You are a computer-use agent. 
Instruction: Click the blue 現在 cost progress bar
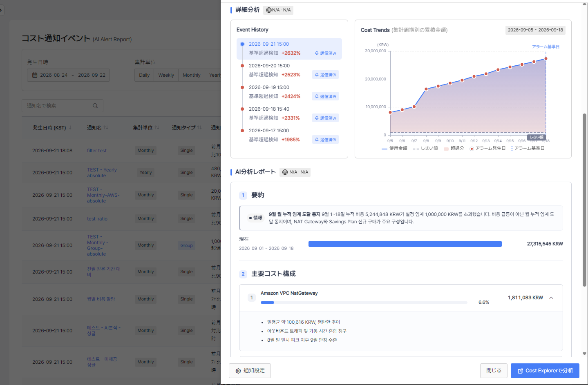point(405,244)
